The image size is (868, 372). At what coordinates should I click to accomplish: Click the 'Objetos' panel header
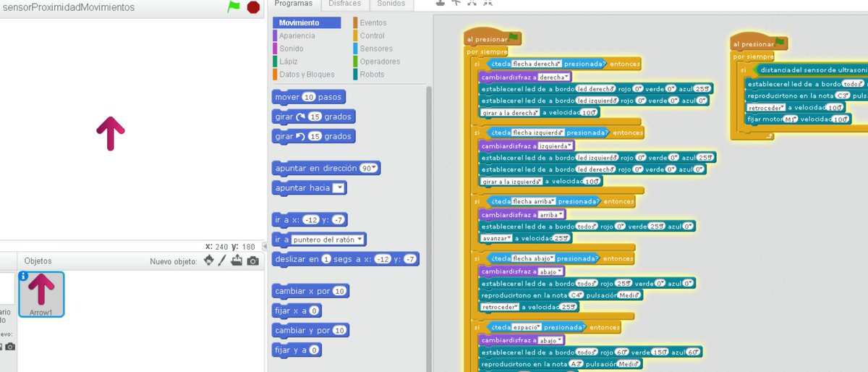pyautogui.click(x=38, y=261)
